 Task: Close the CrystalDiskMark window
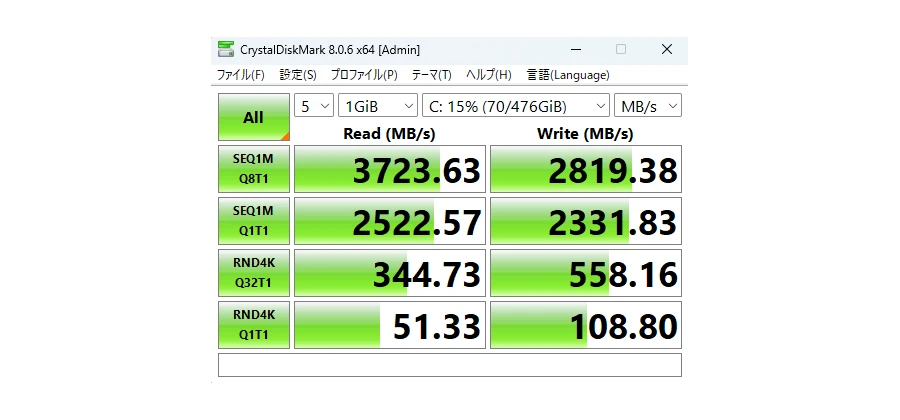[666, 49]
